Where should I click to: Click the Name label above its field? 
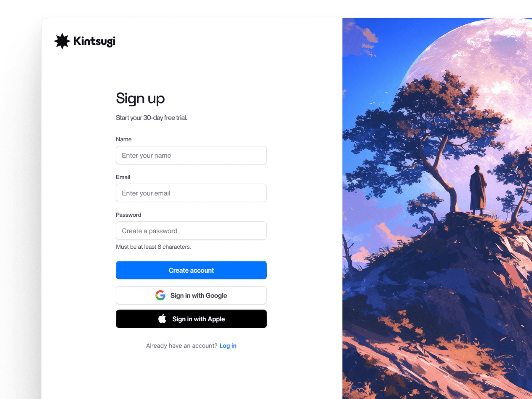click(x=123, y=139)
